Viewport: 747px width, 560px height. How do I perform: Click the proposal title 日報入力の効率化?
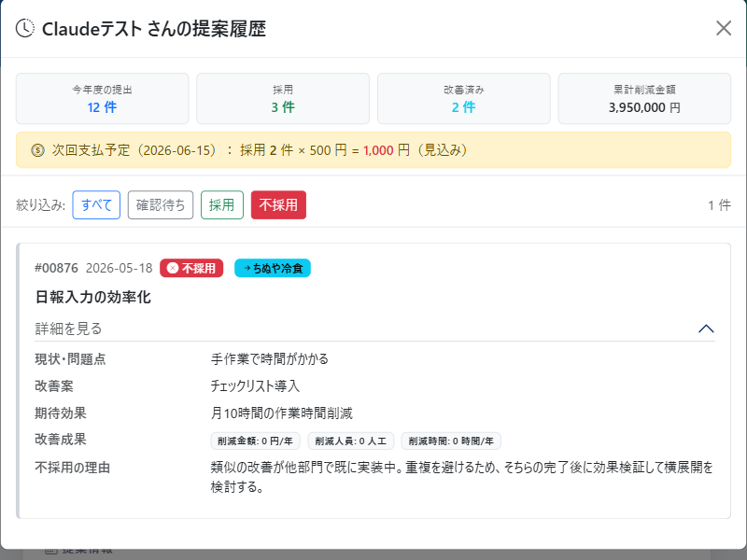(92, 297)
